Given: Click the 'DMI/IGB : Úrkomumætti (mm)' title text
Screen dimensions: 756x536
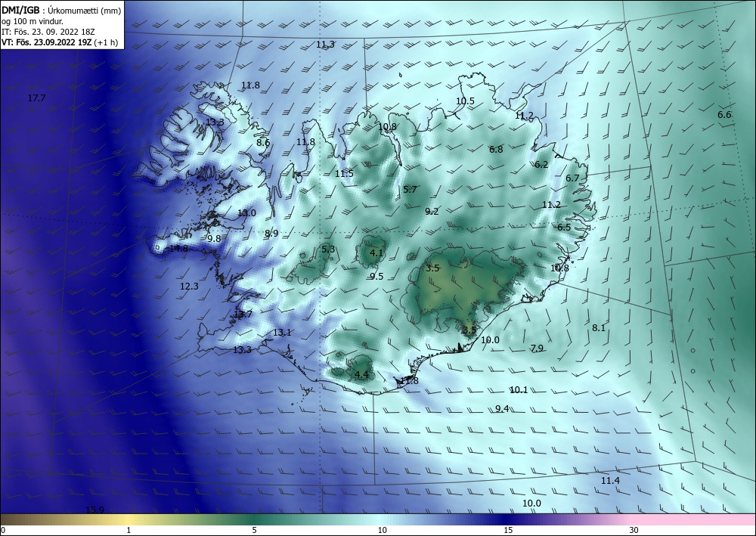Looking at the screenshot, I should coord(61,11).
